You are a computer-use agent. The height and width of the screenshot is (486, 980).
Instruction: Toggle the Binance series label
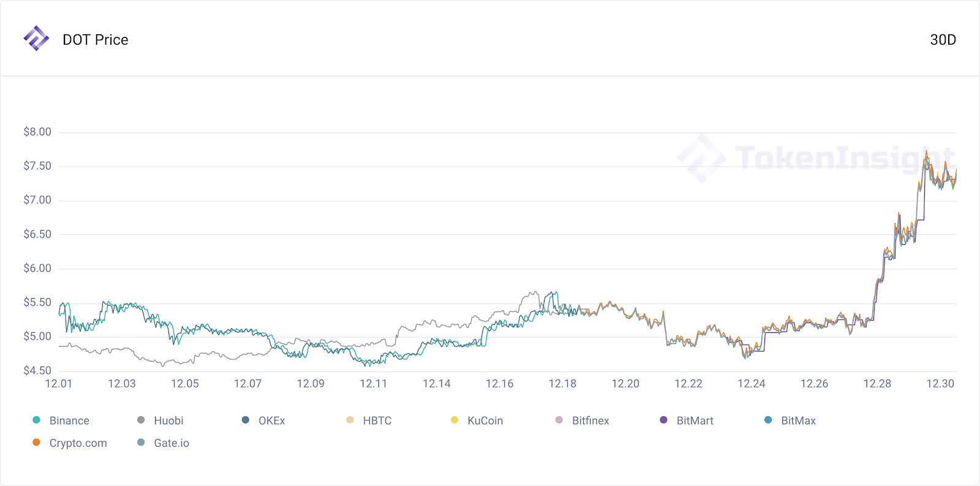(69, 421)
